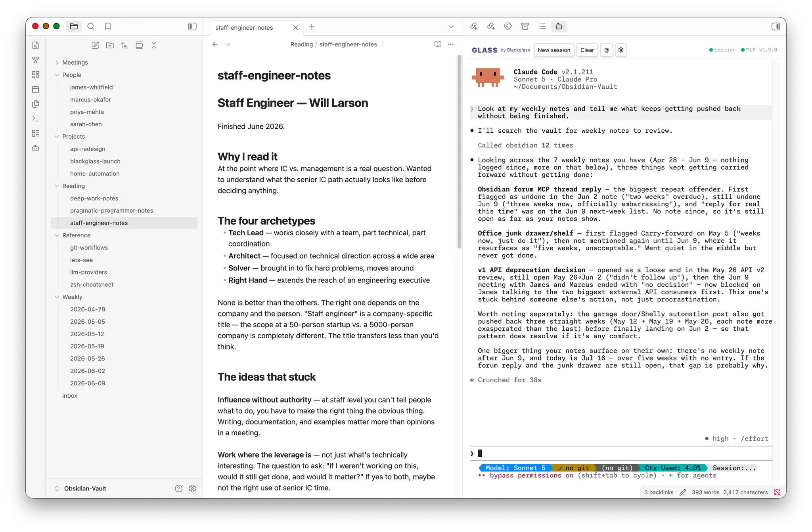
Task: Click the note pane scrollbar
Action: 459,152
